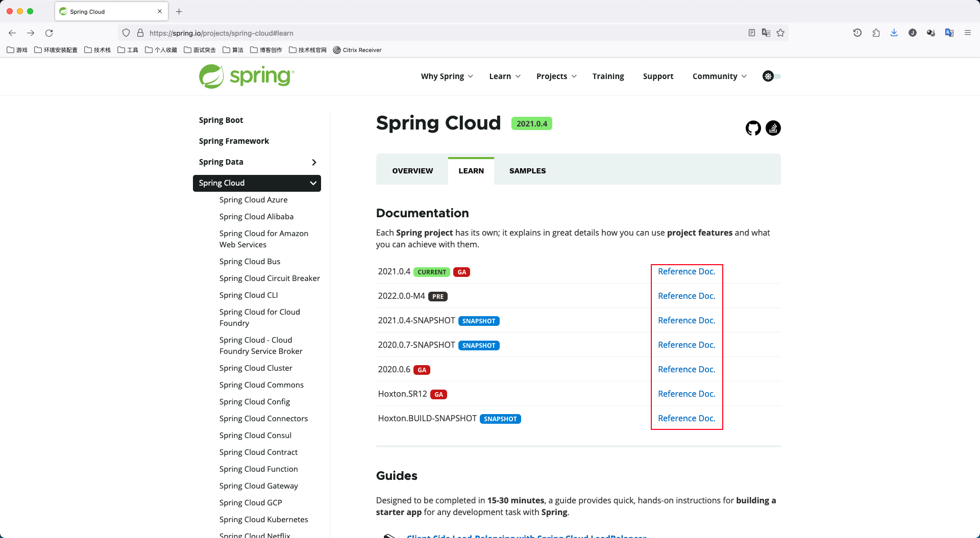
Task: Open Reference Doc. for 2020.0.6
Action: [687, 369]
